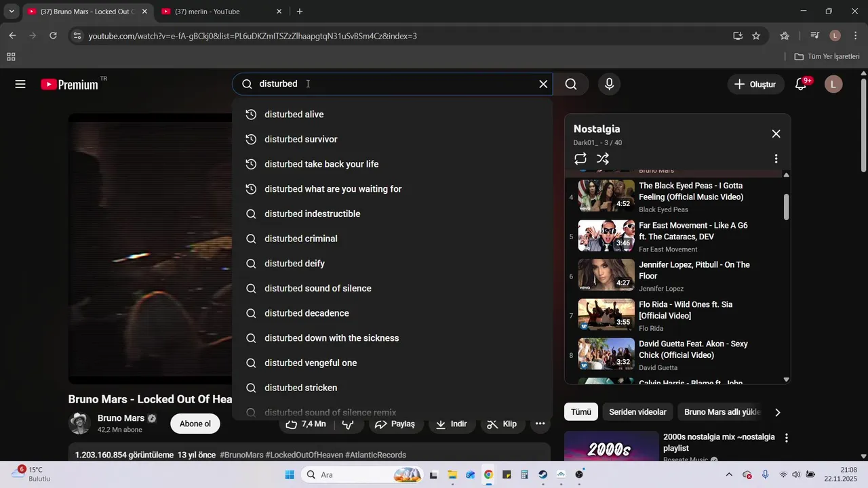Play Flo Rida Wild Ones thumbnail
Image resolution: width=868 pixels, height=488 pixels.
pyautogui.click(x=606, y=314)
